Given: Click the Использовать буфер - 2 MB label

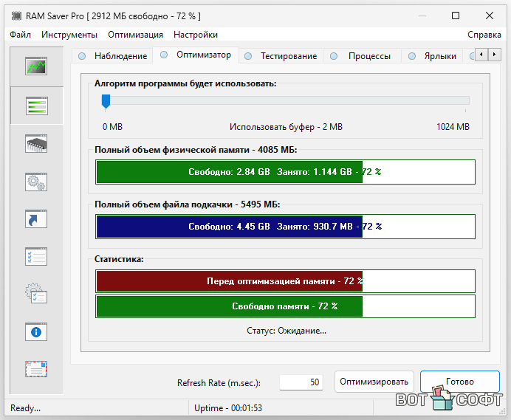Looking at the screenshot, I should [286, 127].
